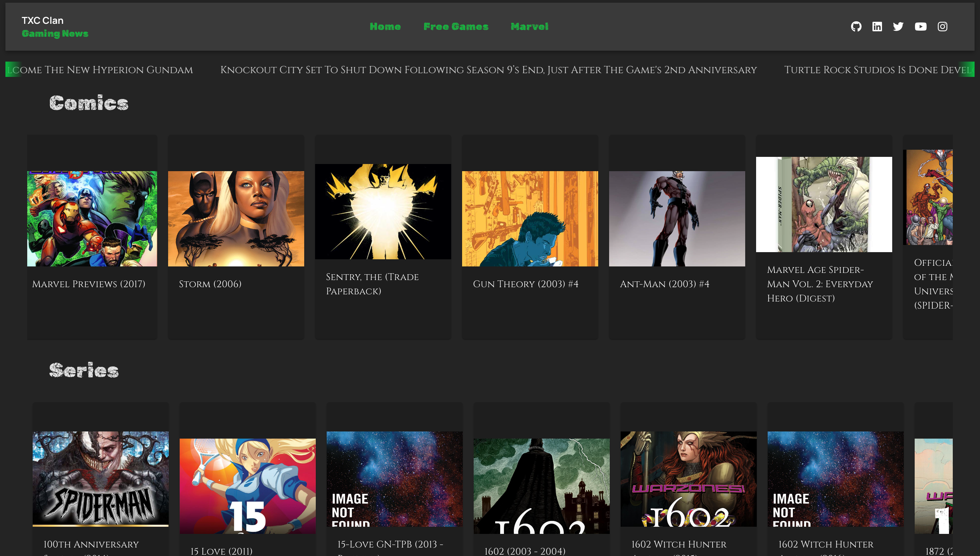Select the 100th Anniversary Spider-Man series image
The width and height of the screenshot is (980, 556).
[100, 478]
